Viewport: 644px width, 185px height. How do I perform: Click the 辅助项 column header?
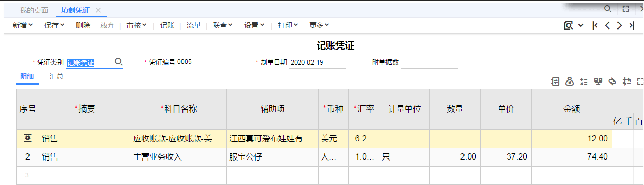pyautogui.click(x=273, y=109)
